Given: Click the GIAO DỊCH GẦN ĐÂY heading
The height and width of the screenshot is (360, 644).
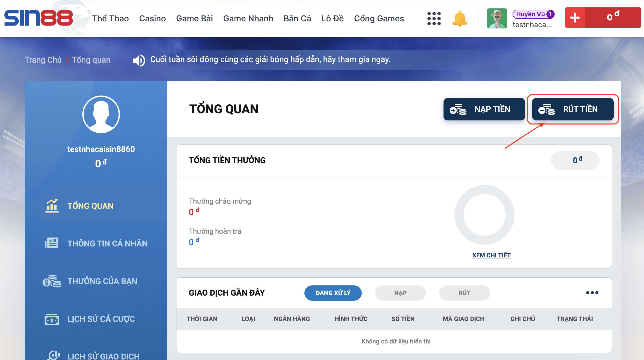Looking at the screenshot, I should [x=227, y=293].
